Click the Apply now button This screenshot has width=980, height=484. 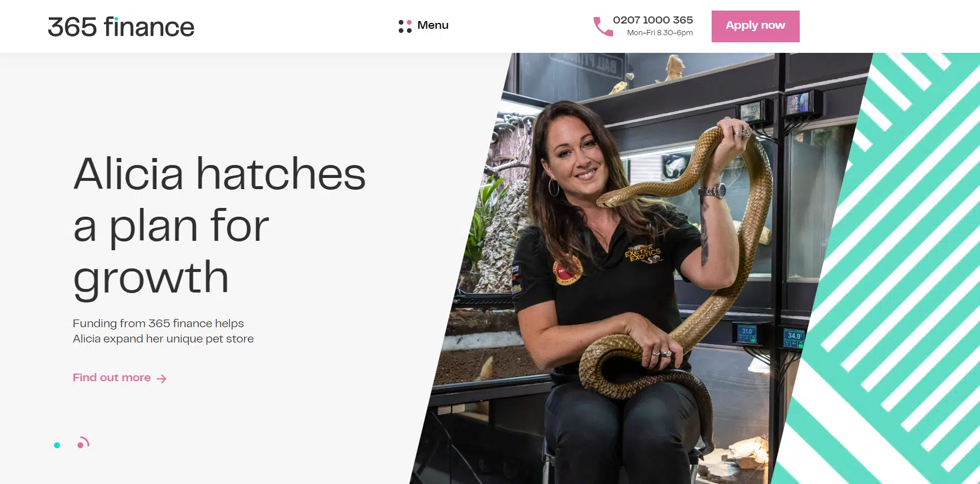coord(755,26)
